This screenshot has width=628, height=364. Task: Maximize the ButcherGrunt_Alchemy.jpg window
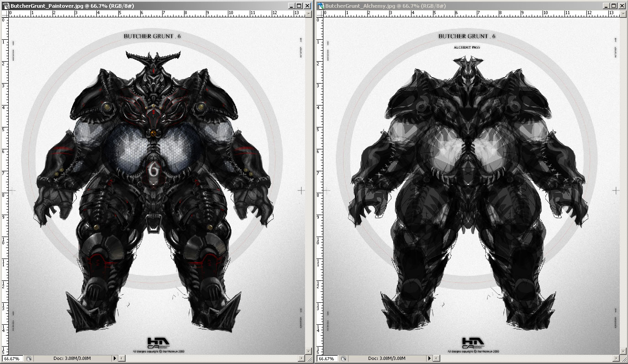614,5
